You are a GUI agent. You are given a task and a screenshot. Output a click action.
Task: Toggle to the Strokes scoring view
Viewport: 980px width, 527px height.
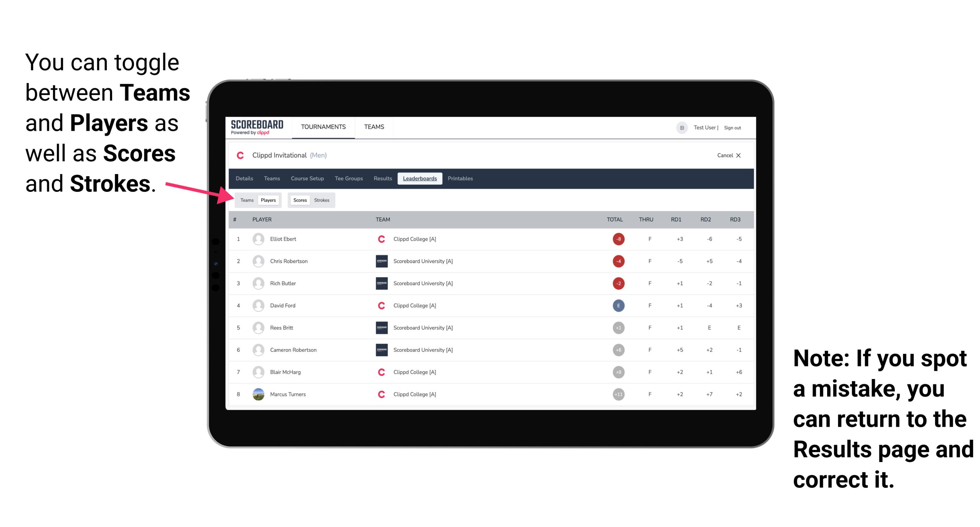click(322, 200)
